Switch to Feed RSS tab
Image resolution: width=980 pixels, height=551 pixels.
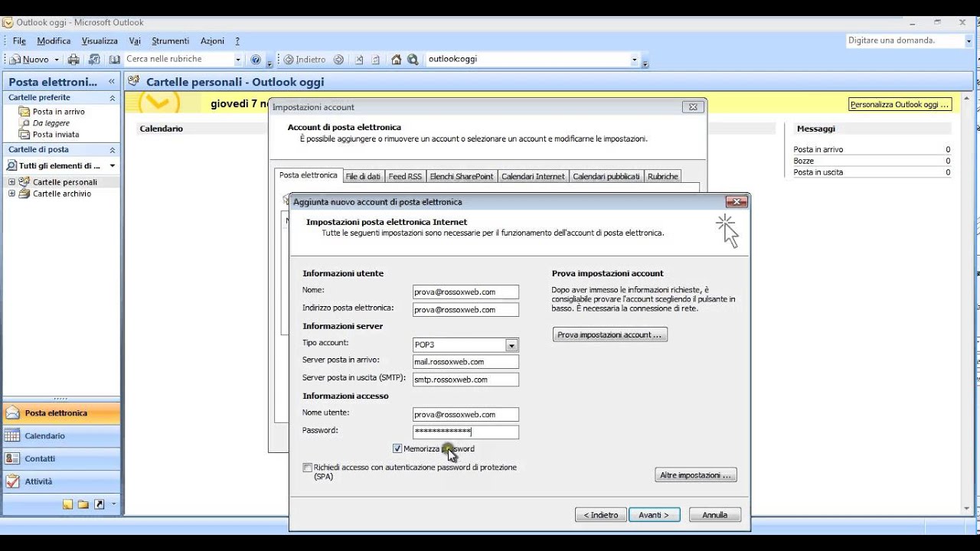405,177
